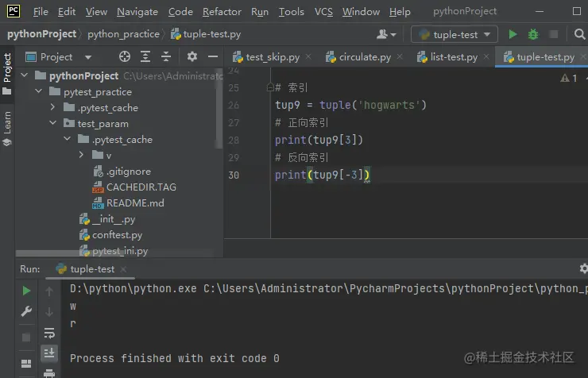Select conftest.py in project tree
Image resolution: width=588 pixels, height=378 pixels.
click(x=111, y=235)
